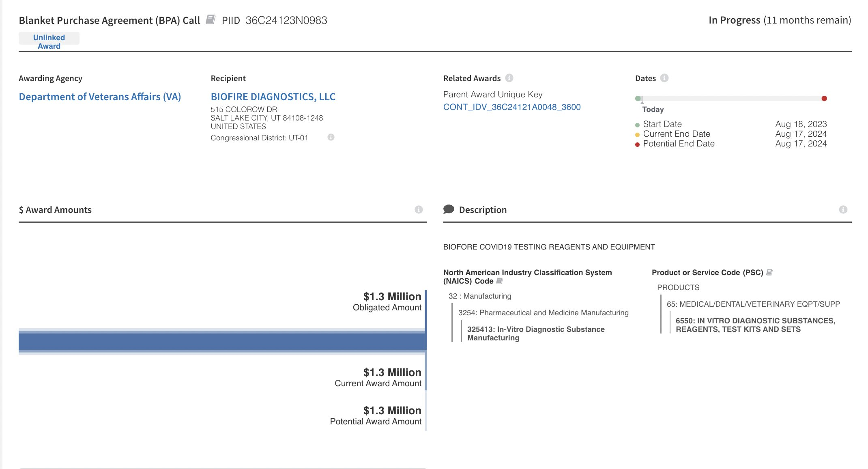
Task: Click the blue obligated amount bar
Action: 222,341
